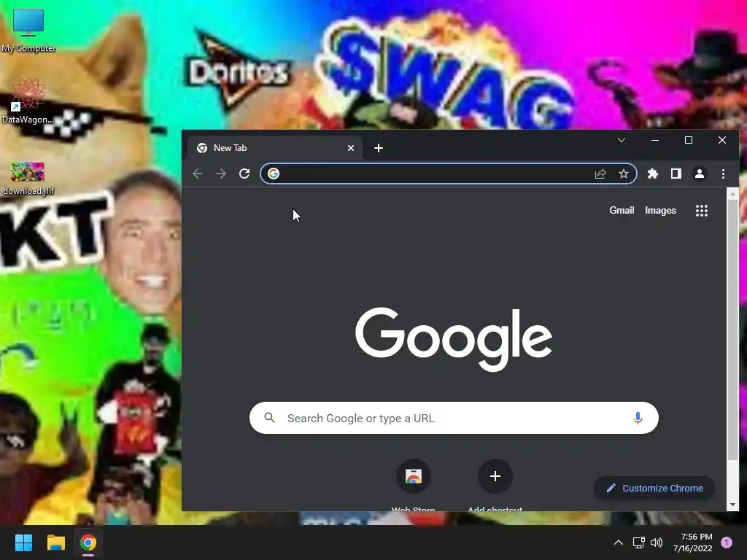Open the Extensions puzzle icon
Viewport: 747px width, 560px height.
[653, 174]
